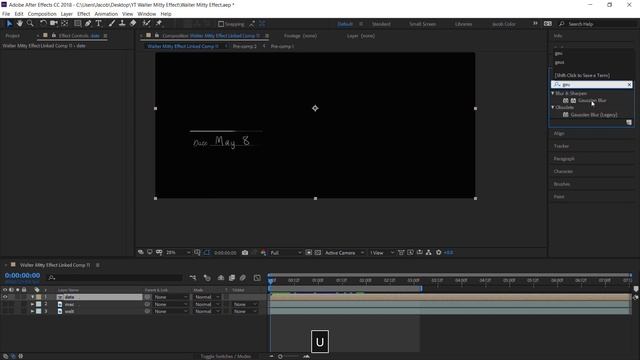This screenshot has width=640, height=360.
Task: Switch to the Project panel tab
Action: tap(12, 36)
